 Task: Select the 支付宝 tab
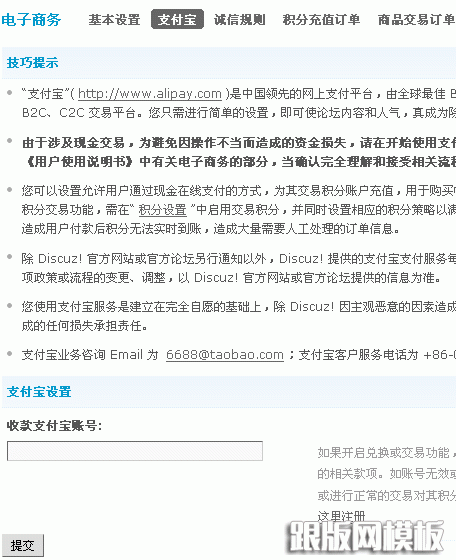tap(177, 19)
